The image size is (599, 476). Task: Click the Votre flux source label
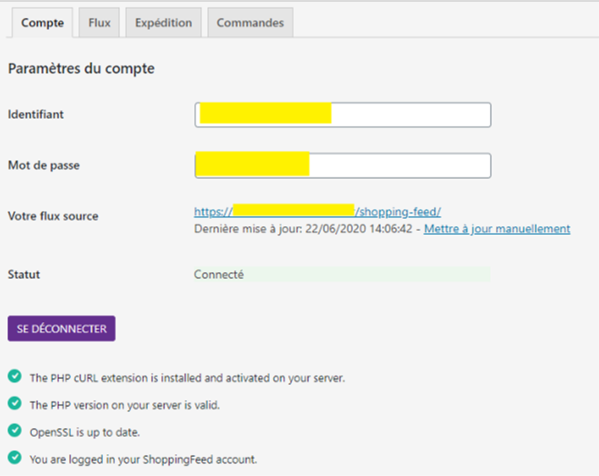[x=53, y=216]
